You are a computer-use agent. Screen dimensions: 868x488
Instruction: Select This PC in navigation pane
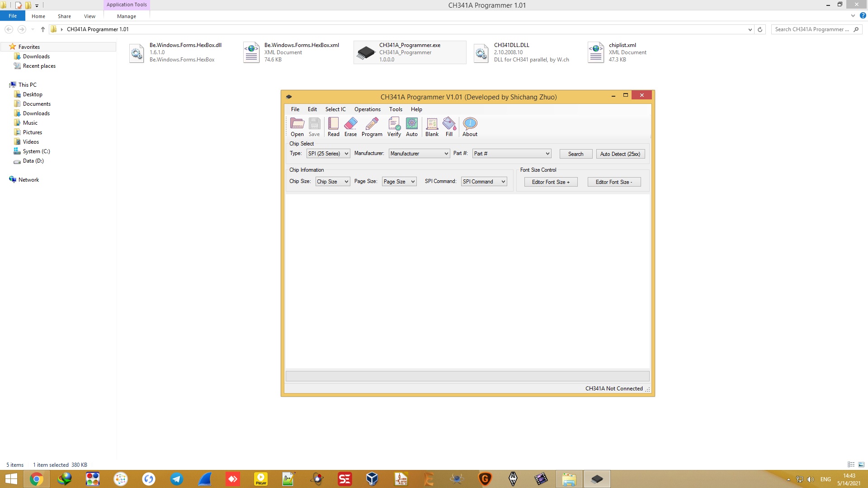[x=28, y=85]
